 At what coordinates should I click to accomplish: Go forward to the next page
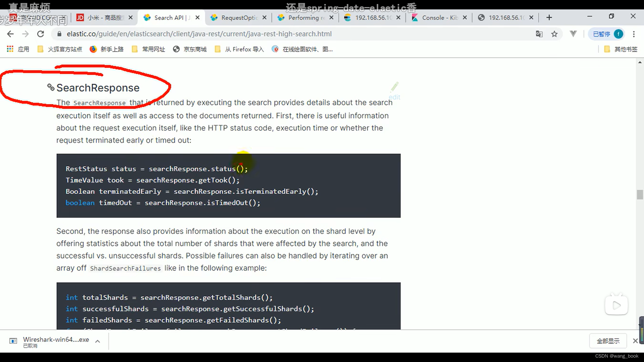[x=25, y=34]
